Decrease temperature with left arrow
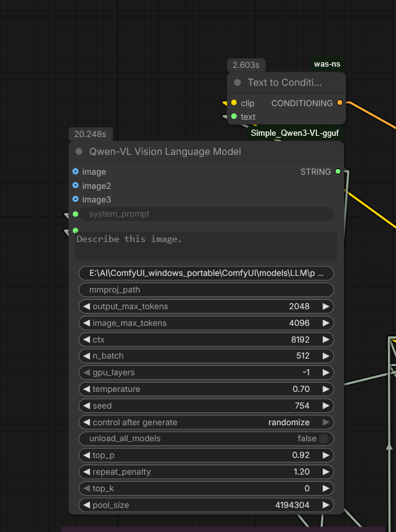This screenshot has width=396, height=532. [87, 389]
